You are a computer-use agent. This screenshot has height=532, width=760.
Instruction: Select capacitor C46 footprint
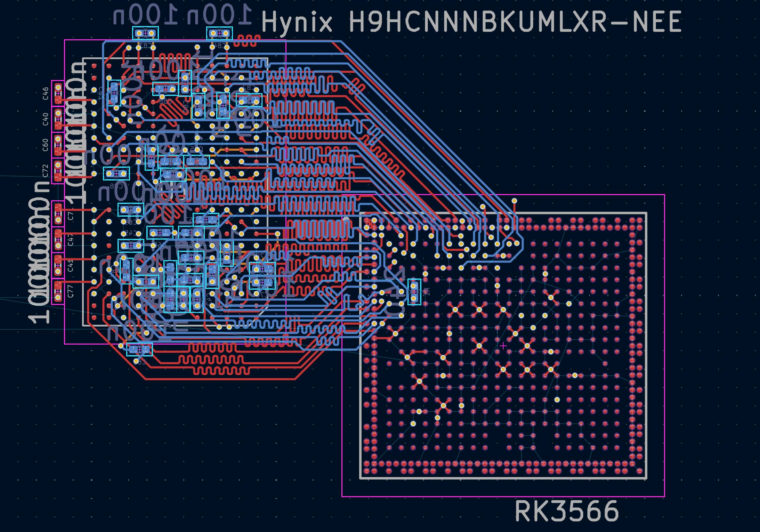[58, 94]
